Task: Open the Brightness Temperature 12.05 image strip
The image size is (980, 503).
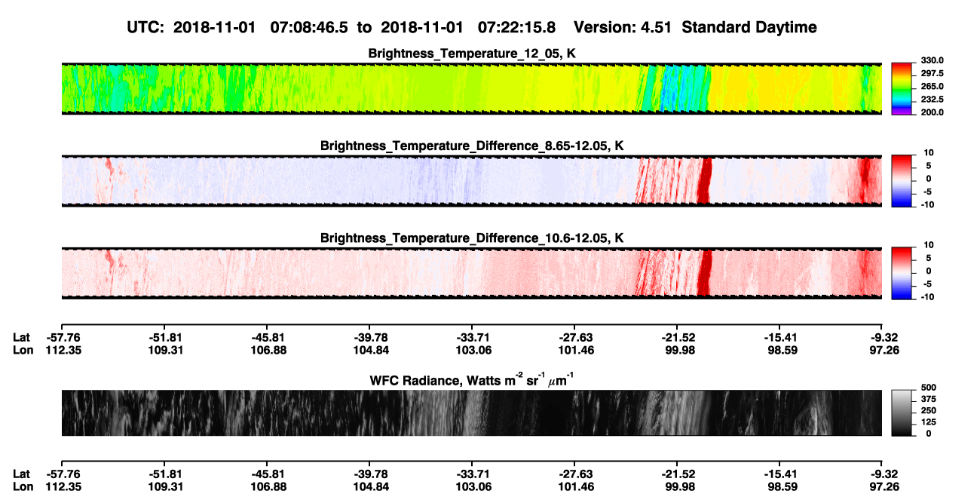Action: [472, 88]
